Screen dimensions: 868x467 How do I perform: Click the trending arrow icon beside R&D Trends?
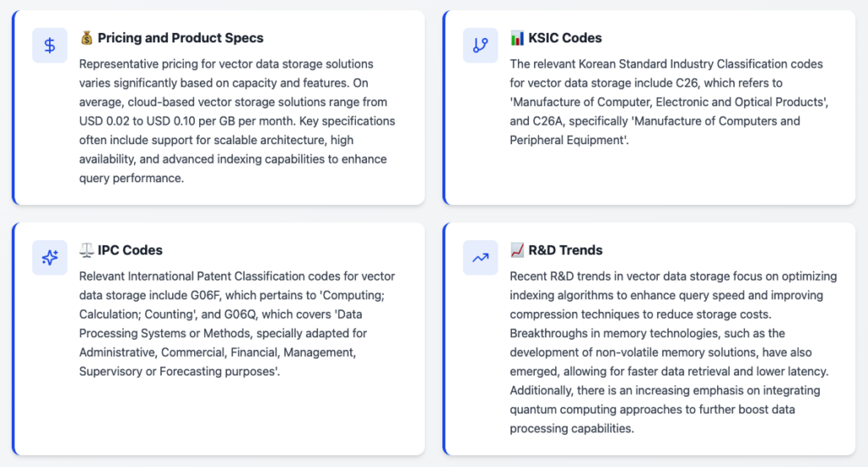481,258
